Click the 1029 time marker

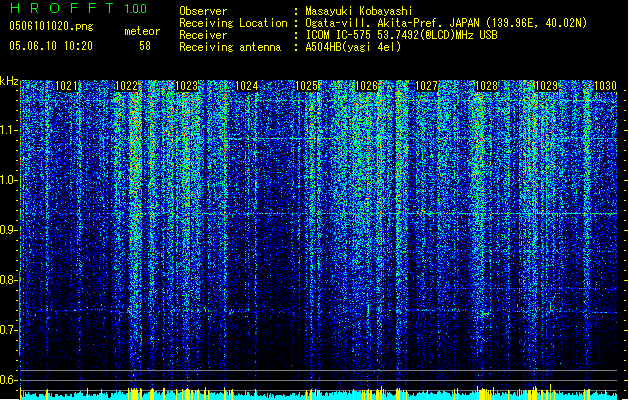coord(546,86)
